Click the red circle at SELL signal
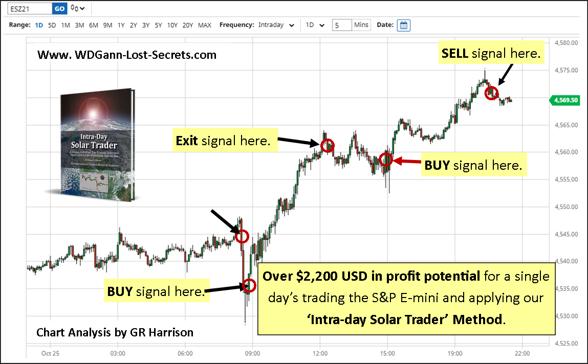This screenshot has height=364, width=588. (492, 93)
